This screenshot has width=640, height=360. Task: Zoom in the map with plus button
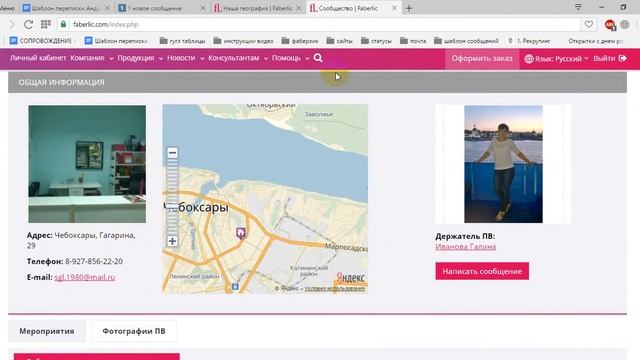(172, 241)
